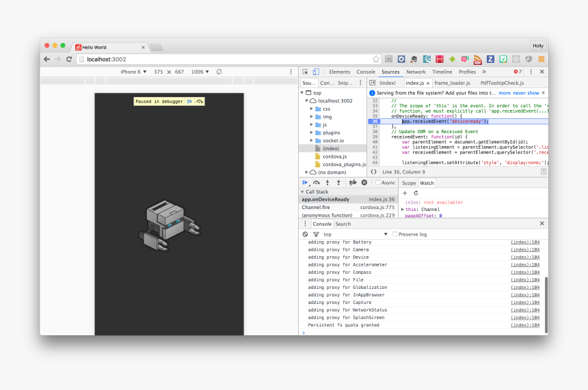Open DevTools main three-dot menu

[x=531, y=72]
